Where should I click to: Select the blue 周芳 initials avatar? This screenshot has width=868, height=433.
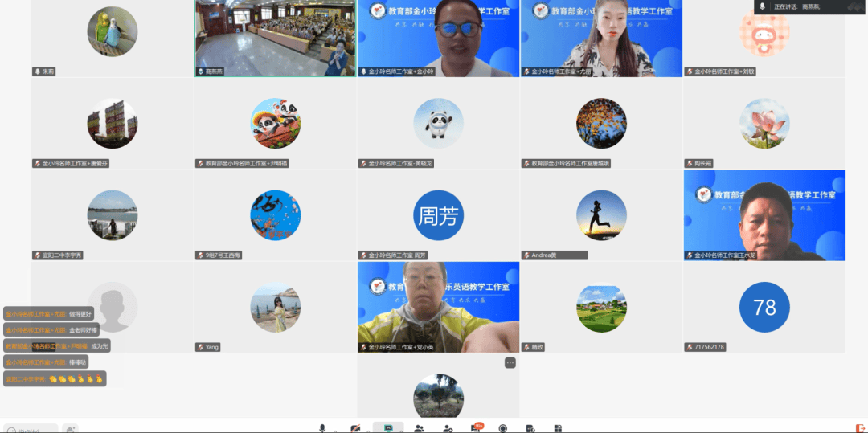(439, 215)
